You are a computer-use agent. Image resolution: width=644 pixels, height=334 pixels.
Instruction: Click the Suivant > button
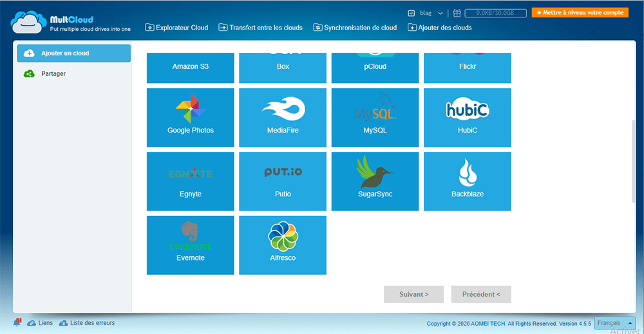click(413, 294)
